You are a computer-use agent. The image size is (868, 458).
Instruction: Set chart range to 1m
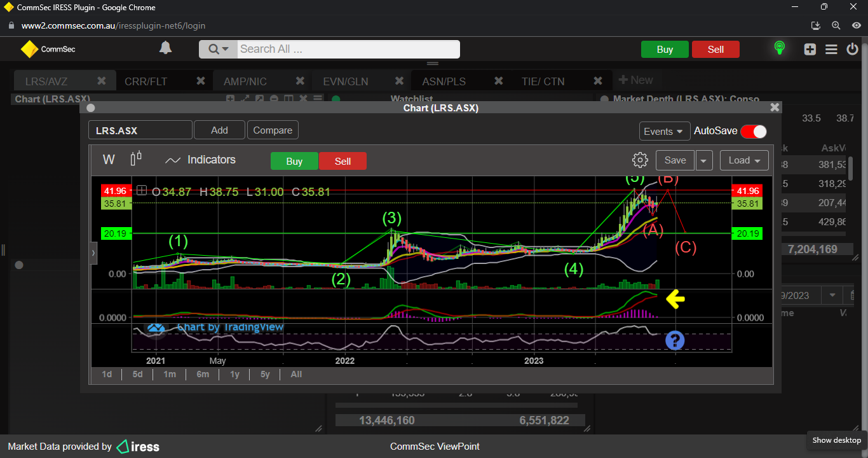tap(170, 374)
